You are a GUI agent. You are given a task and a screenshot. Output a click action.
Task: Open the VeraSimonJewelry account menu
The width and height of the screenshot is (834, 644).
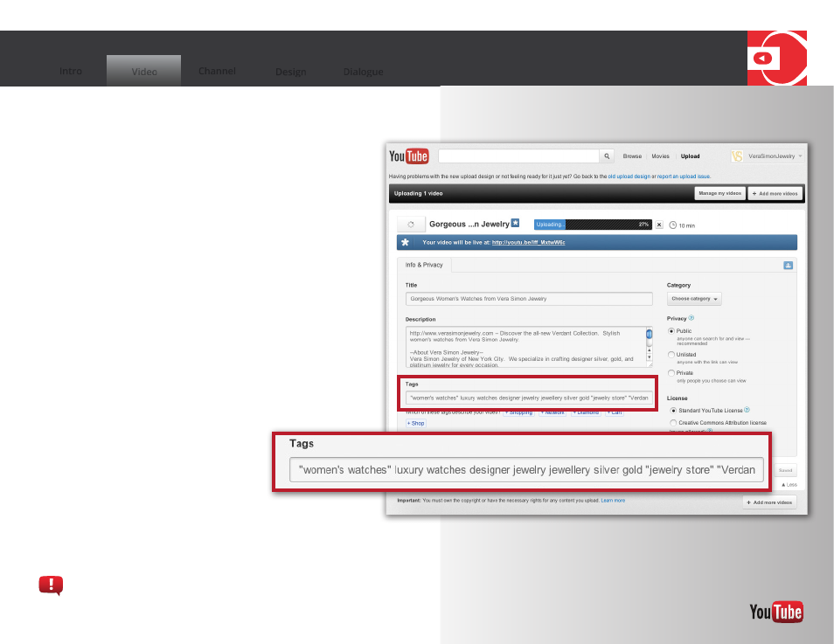point(775,156)
